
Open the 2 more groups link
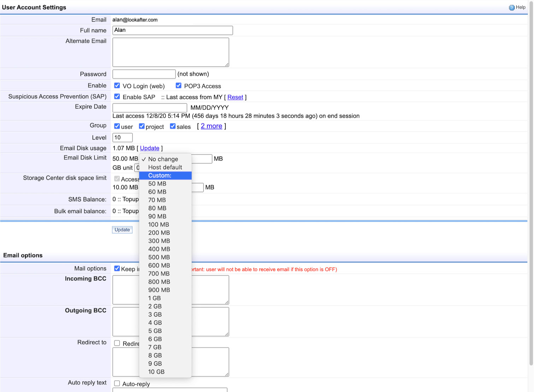click(x=211, y=126)
